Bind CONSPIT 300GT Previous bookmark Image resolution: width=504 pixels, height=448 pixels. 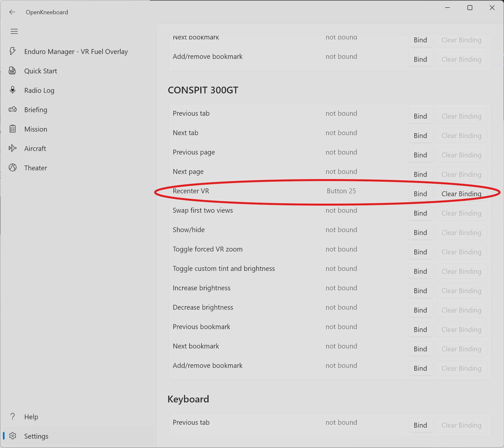pos(420,330)
